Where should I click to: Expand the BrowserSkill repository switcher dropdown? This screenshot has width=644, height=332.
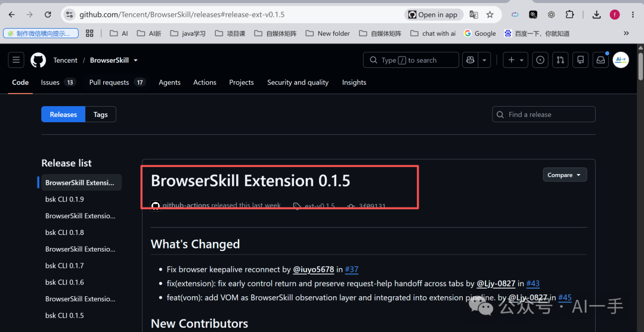(135, 60)
